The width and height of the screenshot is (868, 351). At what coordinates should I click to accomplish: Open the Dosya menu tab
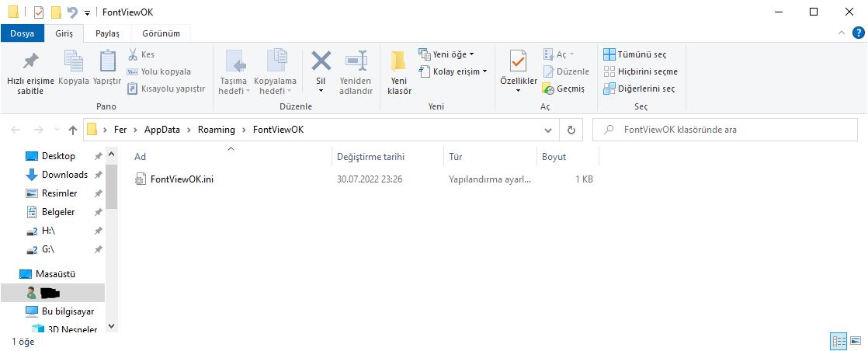tap(23, 33)
